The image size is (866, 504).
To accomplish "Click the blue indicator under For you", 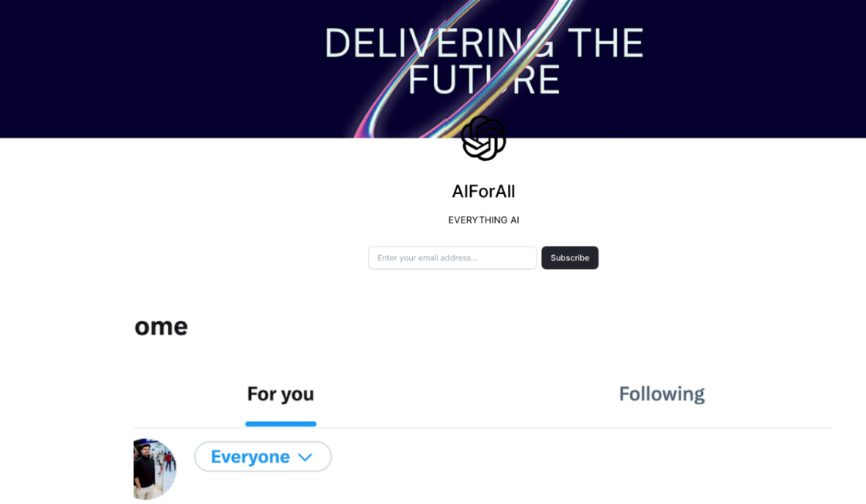I will click(281, 424).
